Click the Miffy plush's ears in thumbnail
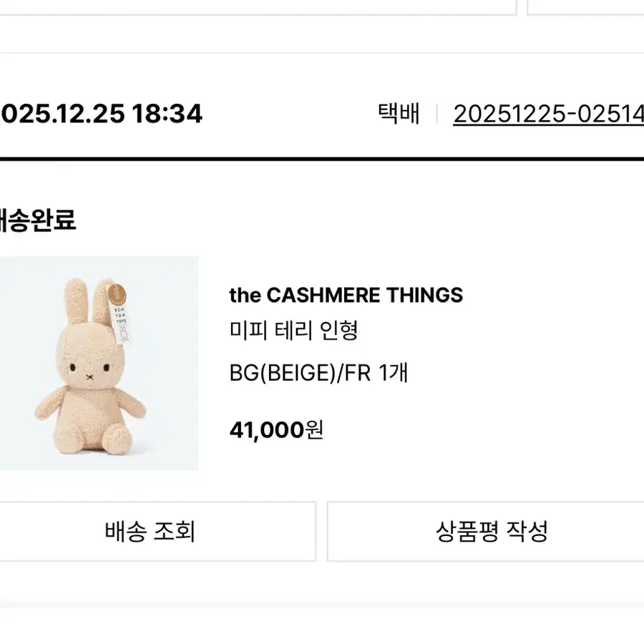 click(88, 301)
